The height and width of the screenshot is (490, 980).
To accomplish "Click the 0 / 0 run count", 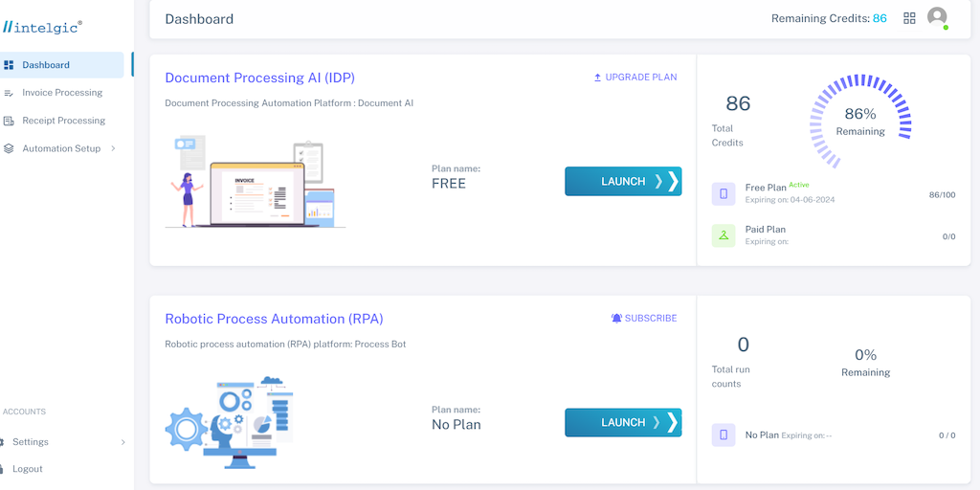I will (947, 435).
